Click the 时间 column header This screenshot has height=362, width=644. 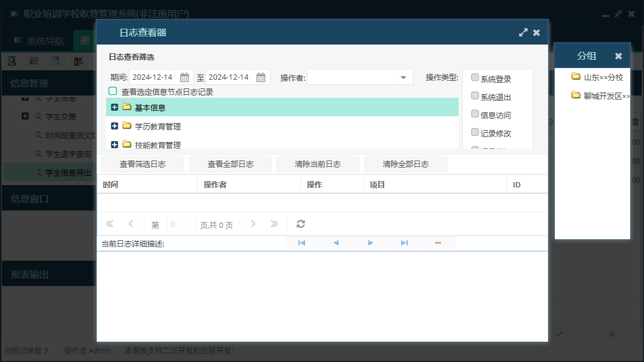(111, 185)
